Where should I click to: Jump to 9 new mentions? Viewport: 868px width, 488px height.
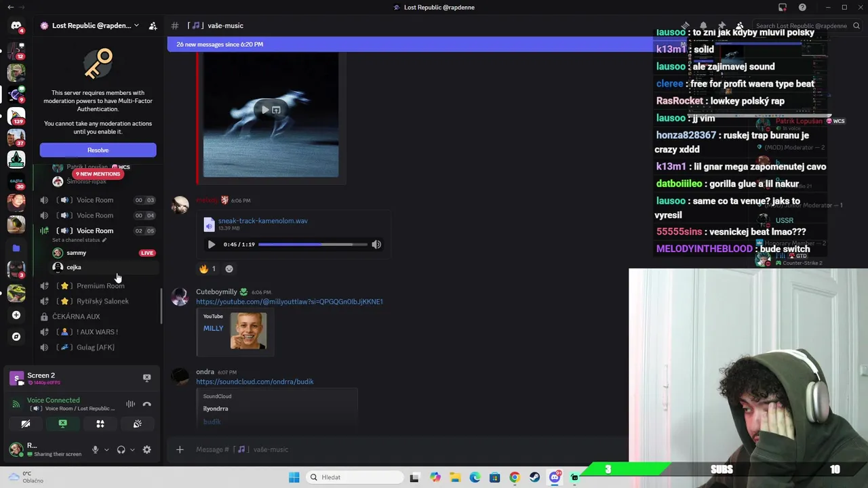coord(98,174)
